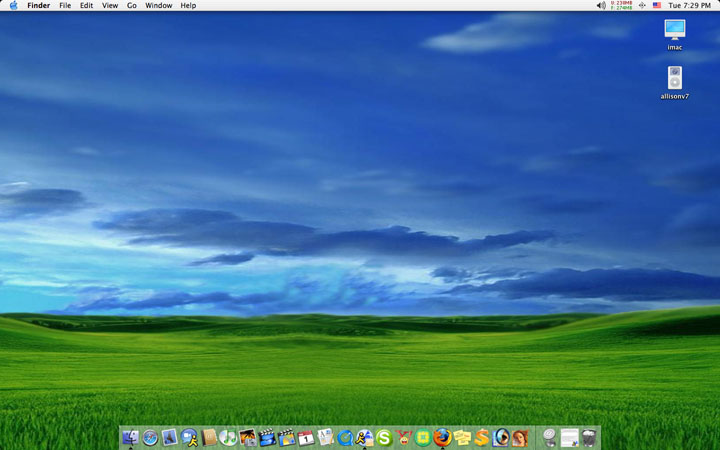Open second clapperboard icon beside iCal
Viewport: 720px width, 450px height.
[x=287, y=438]
